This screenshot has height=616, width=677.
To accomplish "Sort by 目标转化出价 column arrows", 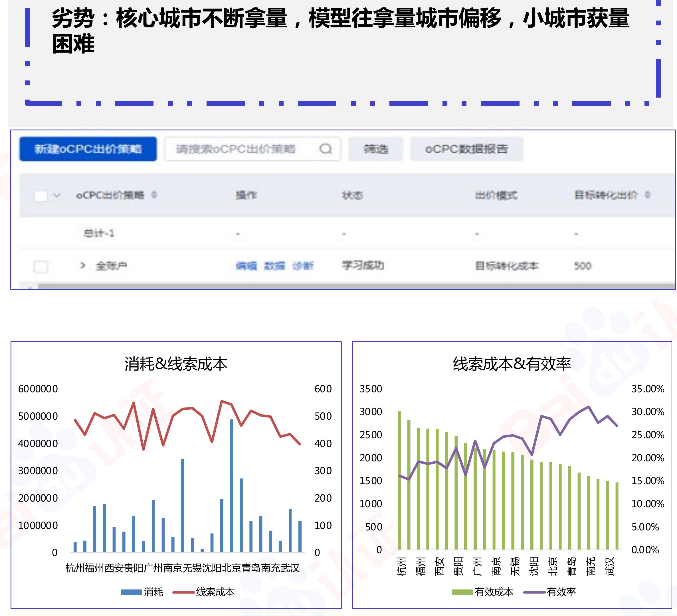I will [x=647, y=195].
